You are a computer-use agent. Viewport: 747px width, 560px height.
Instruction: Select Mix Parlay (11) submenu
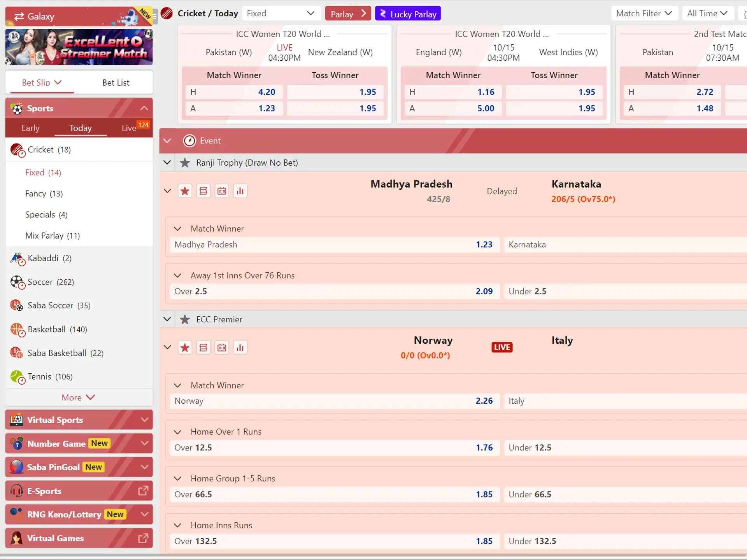(x=53, y=236)
